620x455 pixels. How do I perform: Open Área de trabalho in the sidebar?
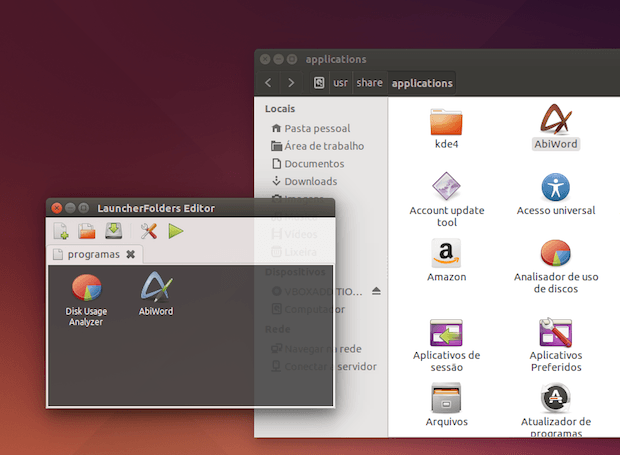318,146
